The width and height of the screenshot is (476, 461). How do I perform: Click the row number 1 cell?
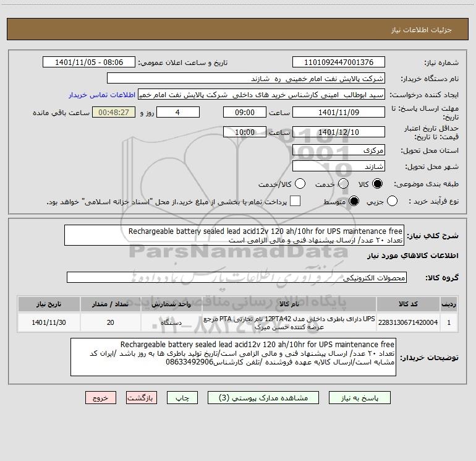coord(449,322)
